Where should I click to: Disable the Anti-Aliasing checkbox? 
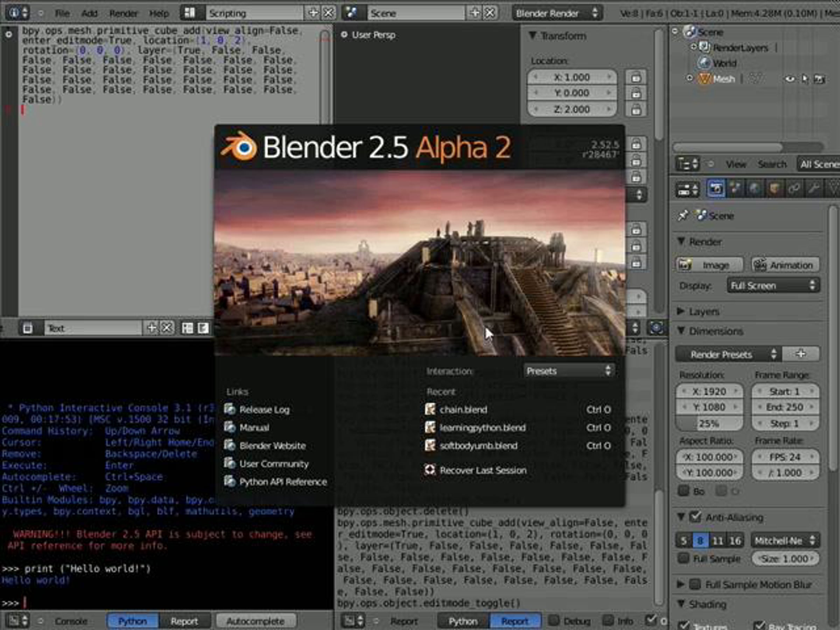tap(695, 517)
